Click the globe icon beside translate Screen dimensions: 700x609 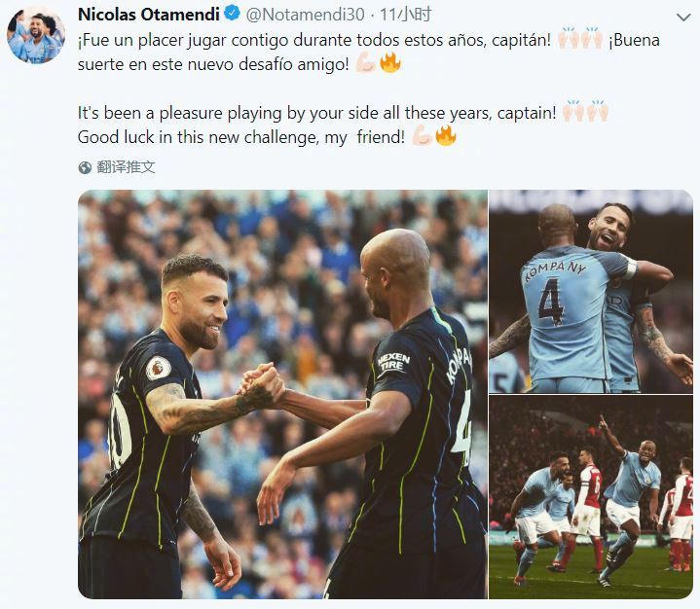pos(85,167)
